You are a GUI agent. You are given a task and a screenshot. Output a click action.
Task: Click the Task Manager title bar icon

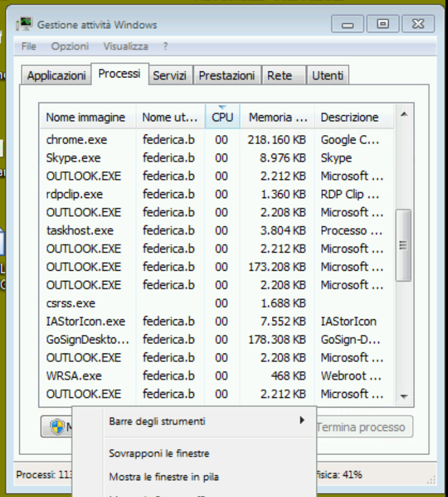(x=25, y=25)
